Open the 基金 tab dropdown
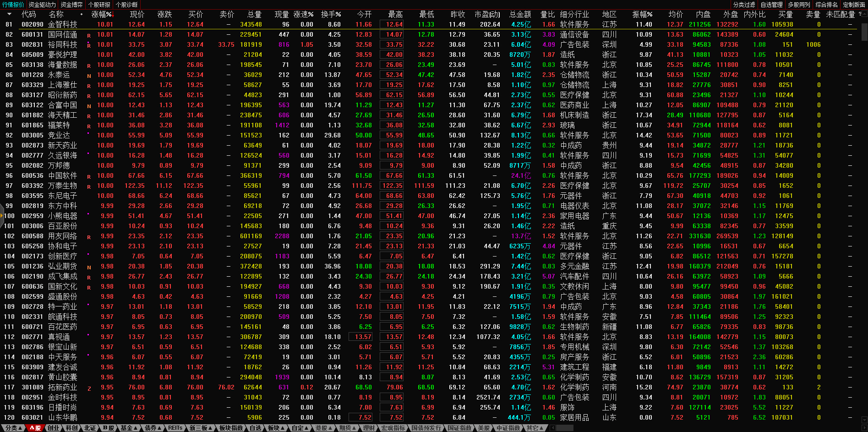868x432 pixels. [129, 428]
